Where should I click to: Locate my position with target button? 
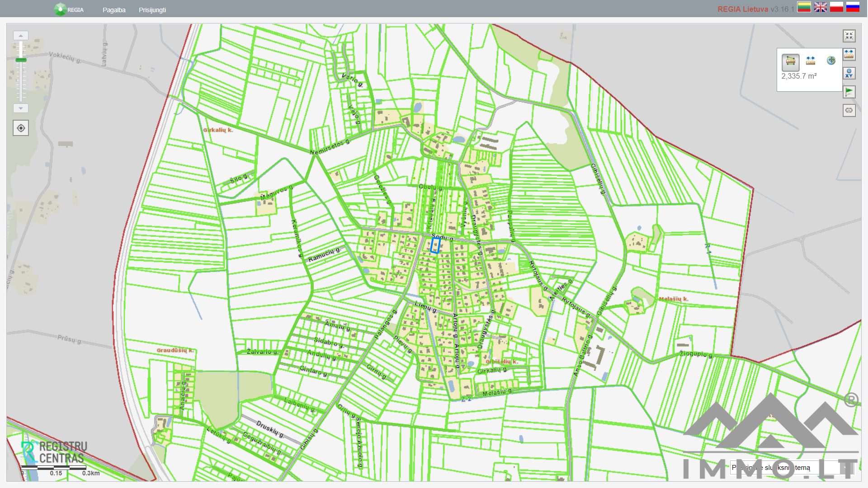click(21, 128)
